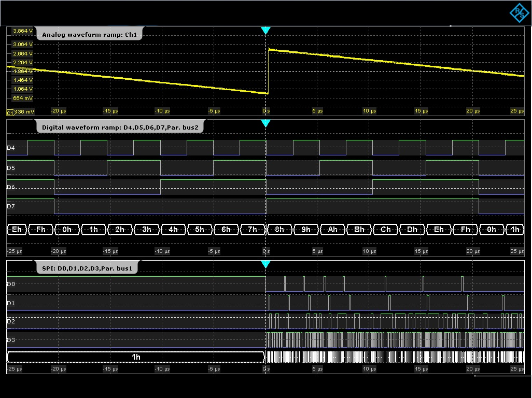
Task: Click the wide 1h value in SPI bus
Action: pyautogui.click(x=136, y=357)
